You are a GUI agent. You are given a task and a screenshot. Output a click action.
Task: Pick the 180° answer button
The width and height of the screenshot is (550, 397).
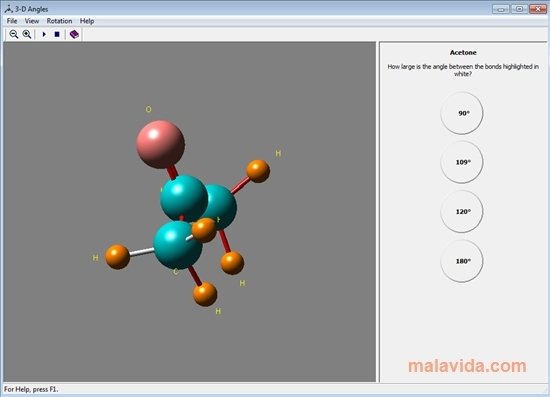pos(462,261)
